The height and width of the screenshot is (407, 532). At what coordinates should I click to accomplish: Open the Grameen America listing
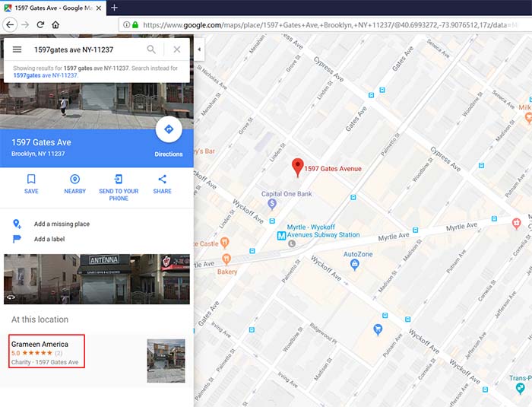40,345
